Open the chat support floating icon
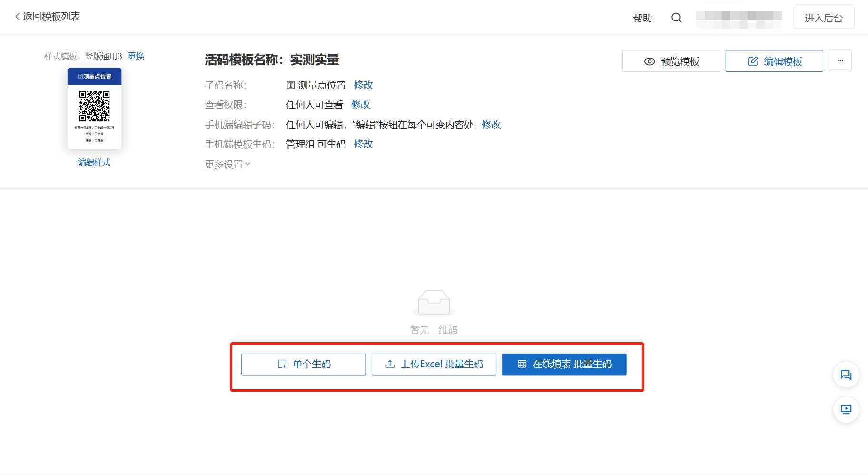 846,375
